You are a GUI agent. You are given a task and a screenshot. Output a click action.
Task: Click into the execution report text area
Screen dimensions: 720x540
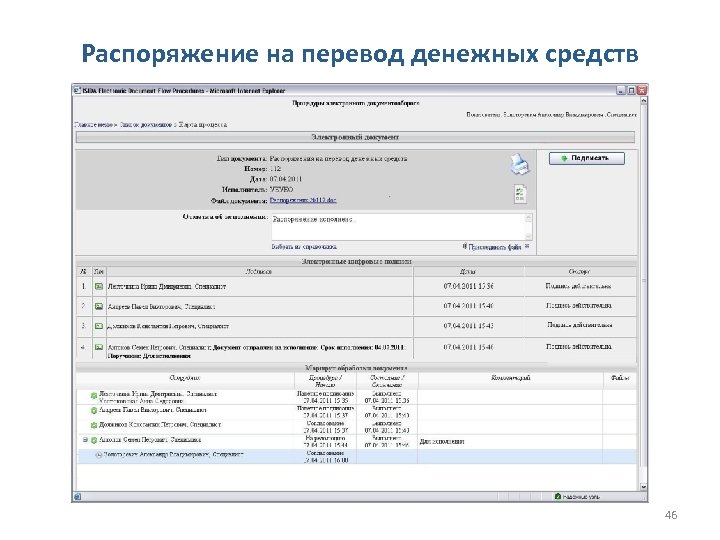398,227
